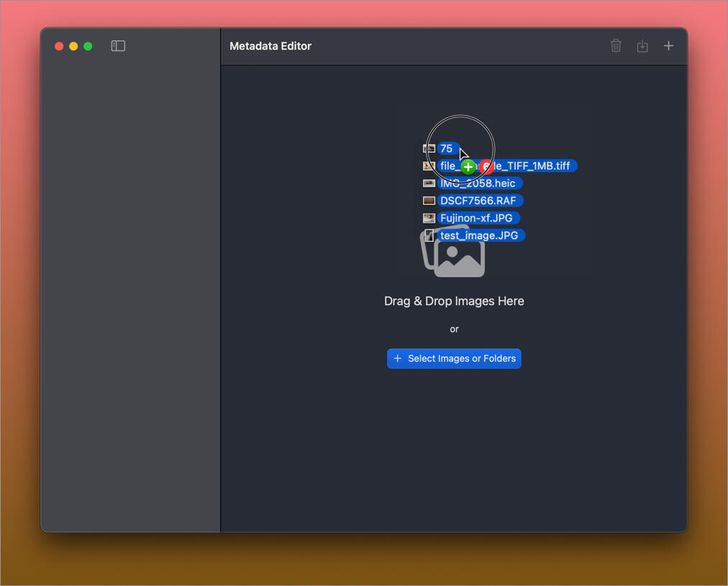Image resolution: width=728 pixels, height=586 pixels.
Task: Click the Metadata Editor window title
Action: [x=270, y=46]
